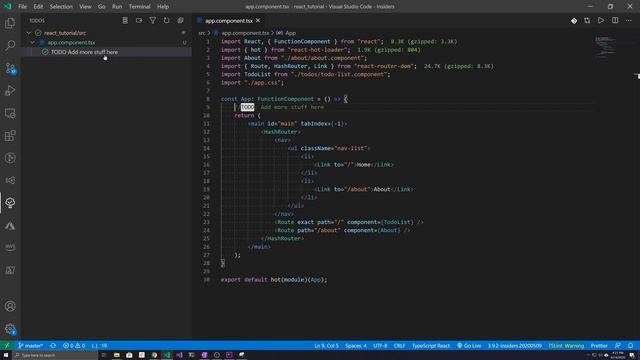The width and height of the screenshot is (640, 360).
Task: Click the editor minimap
Action: pos(606,46)
